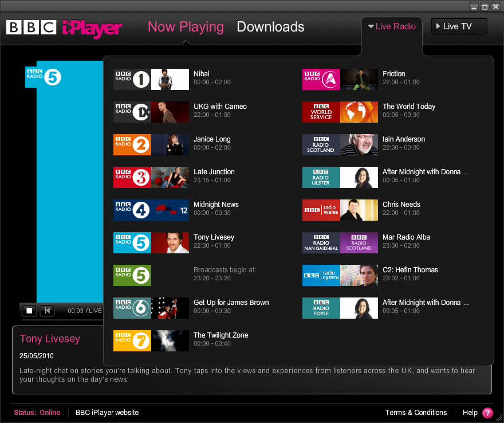504x423 pixels.
Task: Stop playback with the stop button
Action: 30,311
